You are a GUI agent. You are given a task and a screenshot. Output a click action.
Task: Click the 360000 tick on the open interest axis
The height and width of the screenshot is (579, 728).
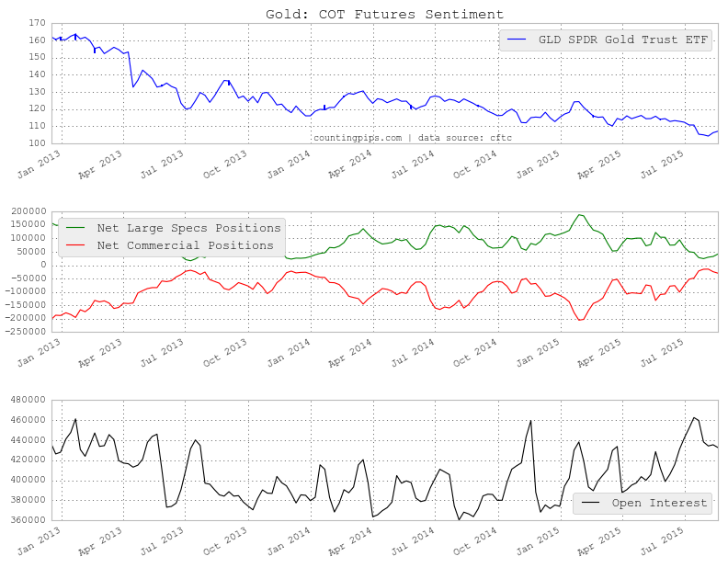(28, 519)
